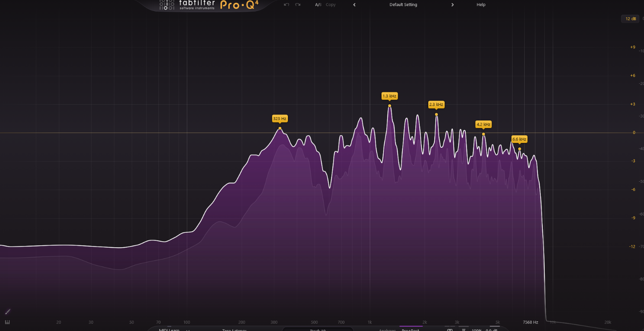Open the Default Setting preset menu
This screenshot has width=644, height=331.
403,5
